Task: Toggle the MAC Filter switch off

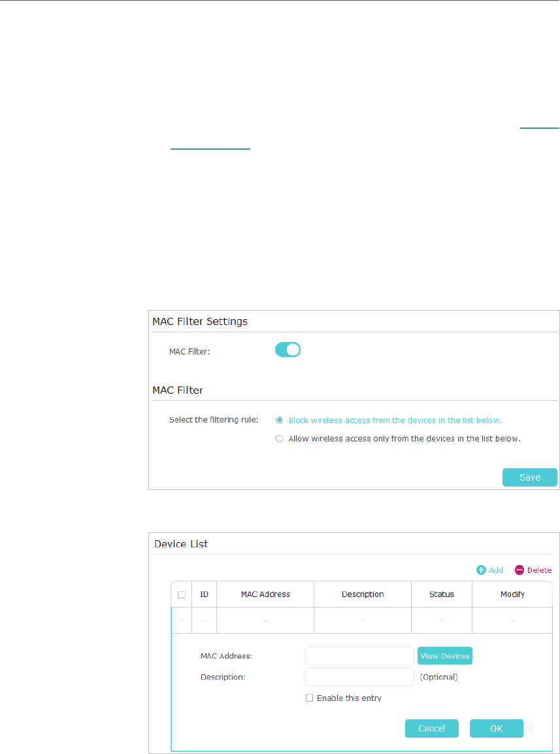Action: click(x=288, y=350)
